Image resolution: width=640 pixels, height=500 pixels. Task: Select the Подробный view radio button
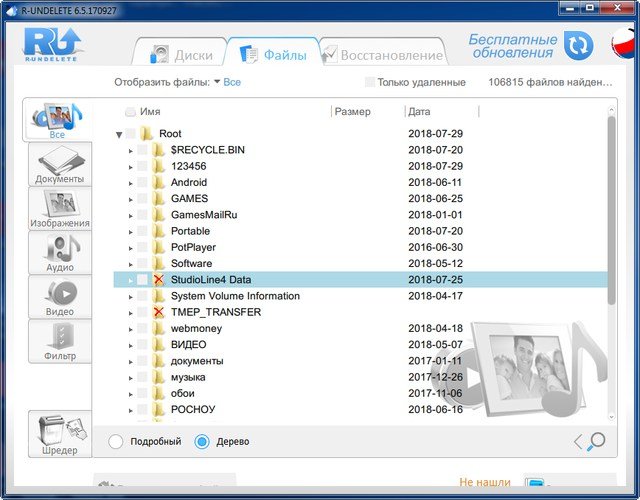tap(116, 442)
